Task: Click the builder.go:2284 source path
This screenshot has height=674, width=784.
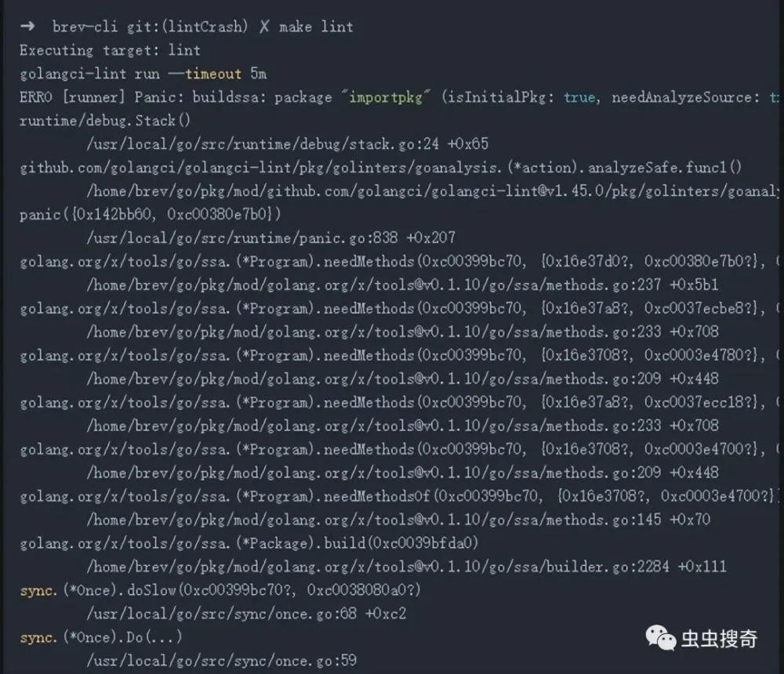Action: coord(406,567)
